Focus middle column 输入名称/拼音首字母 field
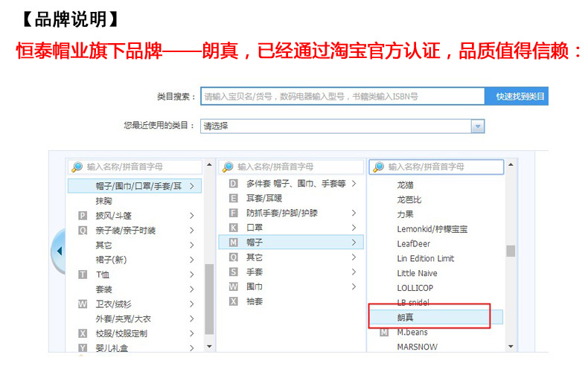Screen dimensions: 588x372 (x=291, y=167)
